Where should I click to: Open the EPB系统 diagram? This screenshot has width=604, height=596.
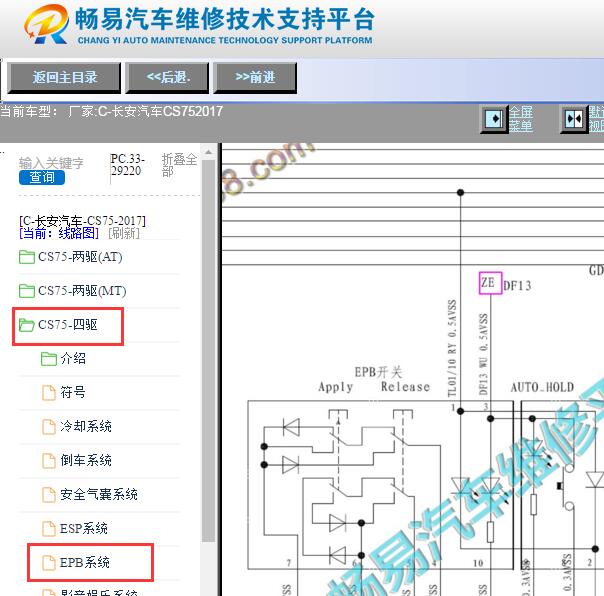coord(85,562)
